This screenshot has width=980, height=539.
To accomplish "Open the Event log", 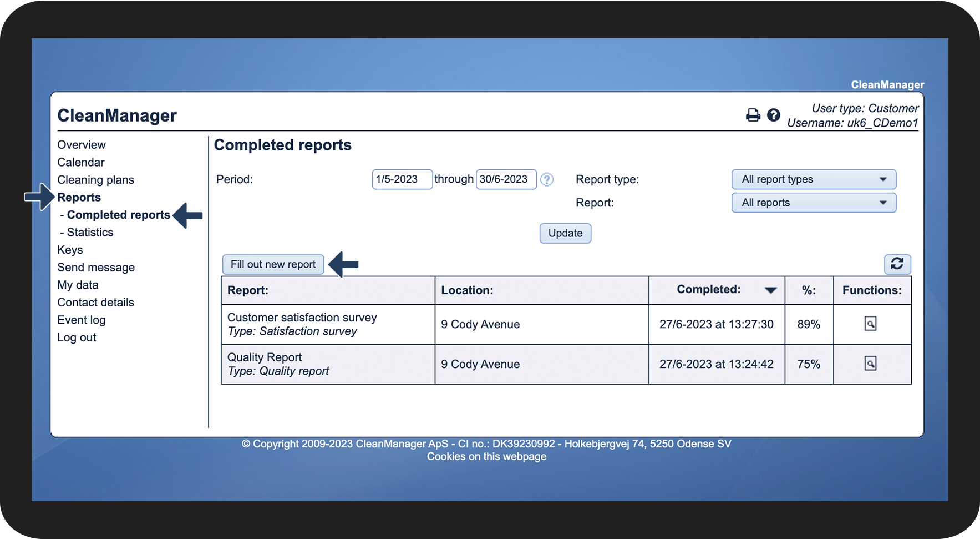I will [x=81, y=320].
